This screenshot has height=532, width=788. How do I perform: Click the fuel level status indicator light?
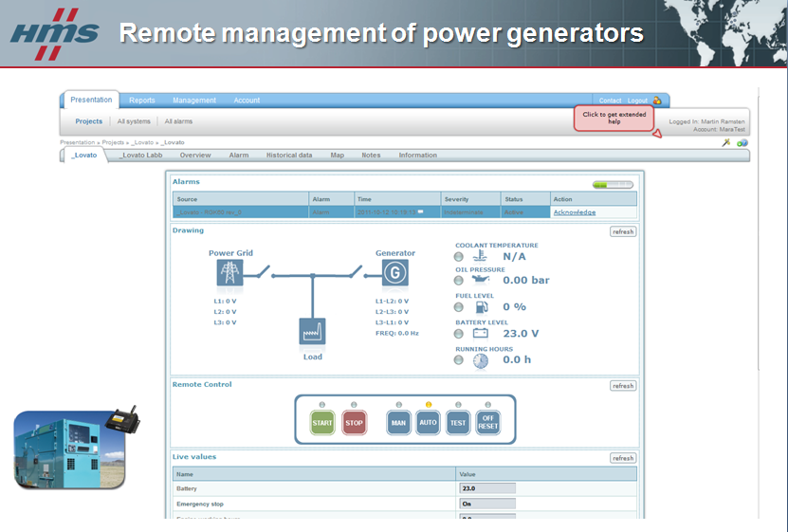click(x=458, y=307)
